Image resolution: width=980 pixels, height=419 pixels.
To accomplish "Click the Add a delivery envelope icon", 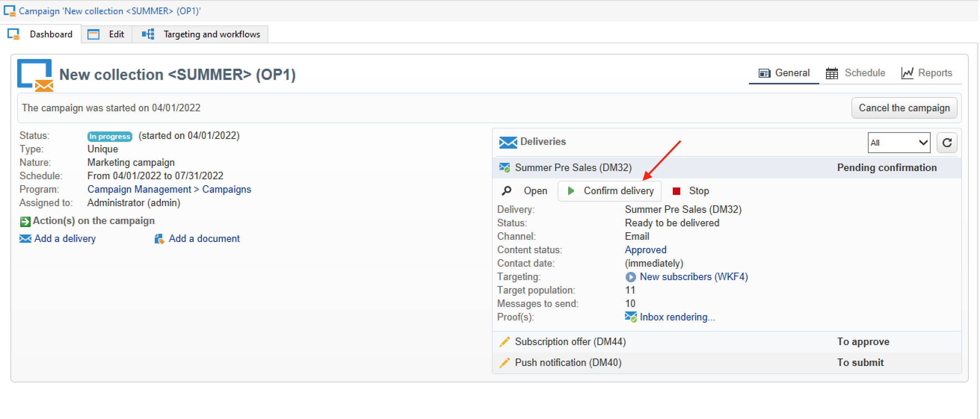I will [25, 239].
